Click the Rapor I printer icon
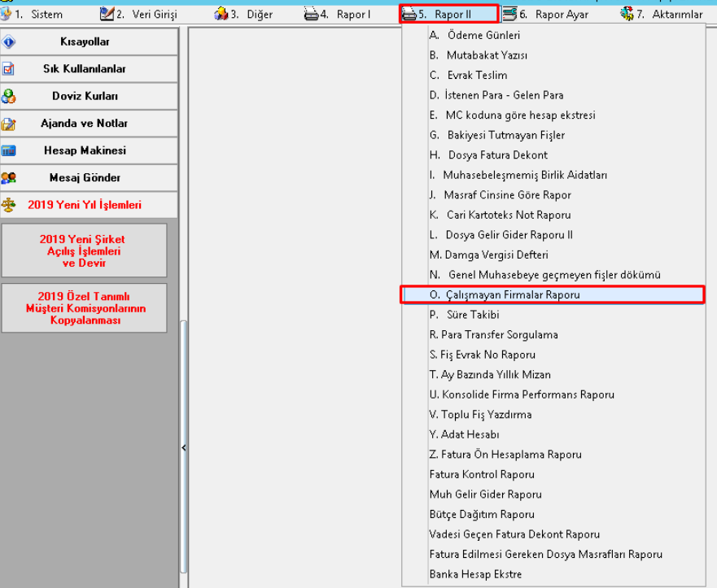 pyautogui.click(x=311, y=14)
